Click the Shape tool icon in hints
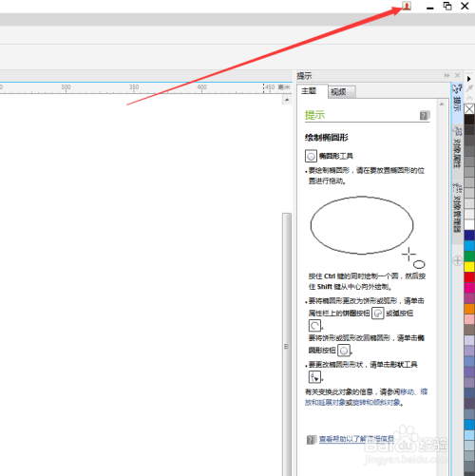475x476 pixels. pyautogui.click(x=314, y=377)
